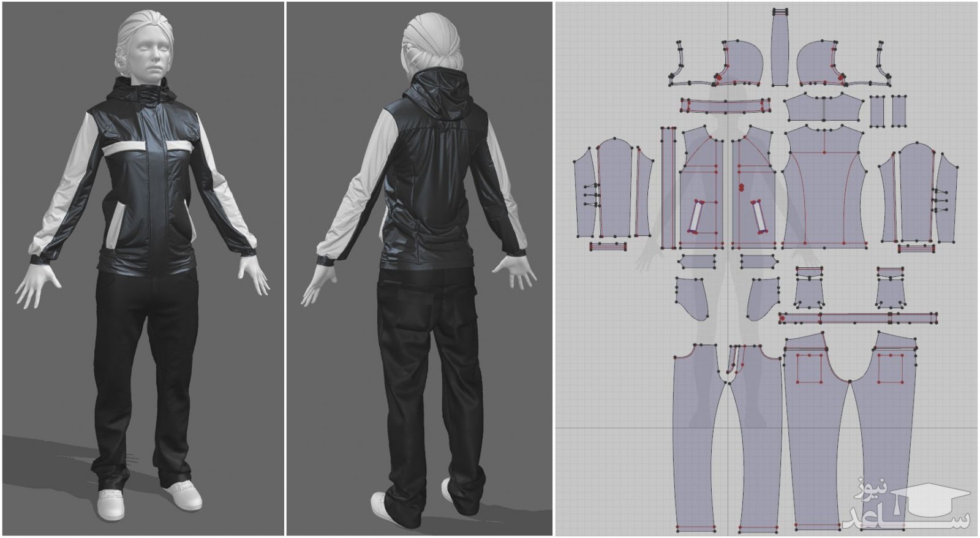Select the right back-pocket square on trousers

point(891,368)
